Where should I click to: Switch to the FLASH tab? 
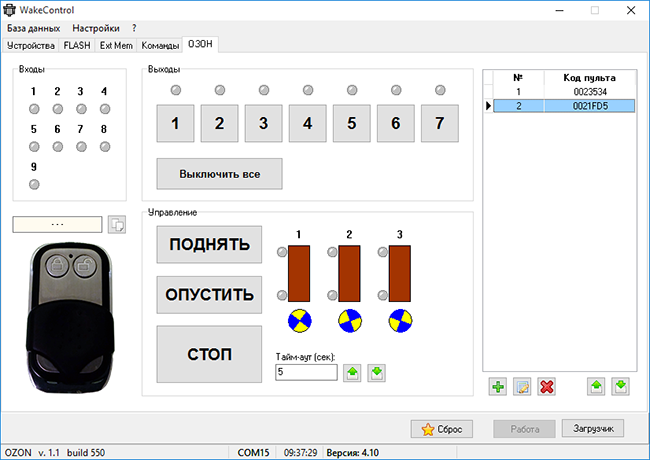pos(78,45)
